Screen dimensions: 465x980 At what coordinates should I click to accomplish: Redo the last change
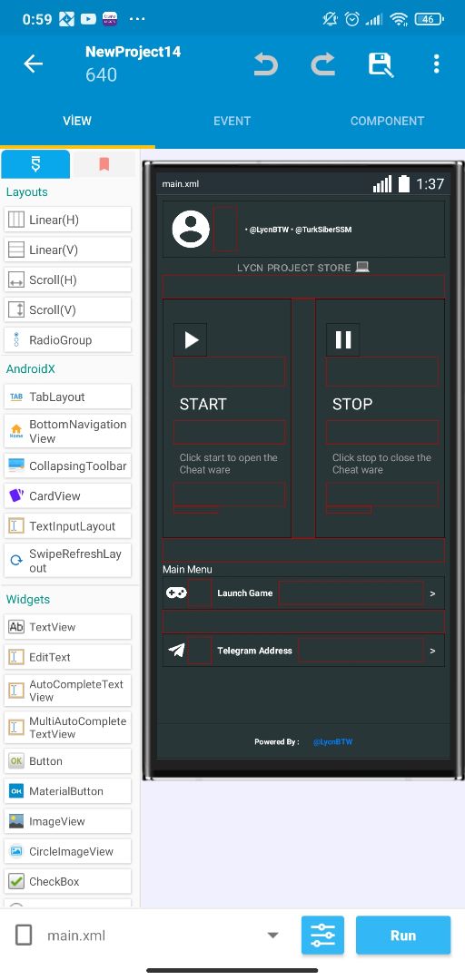pos(323,64)
